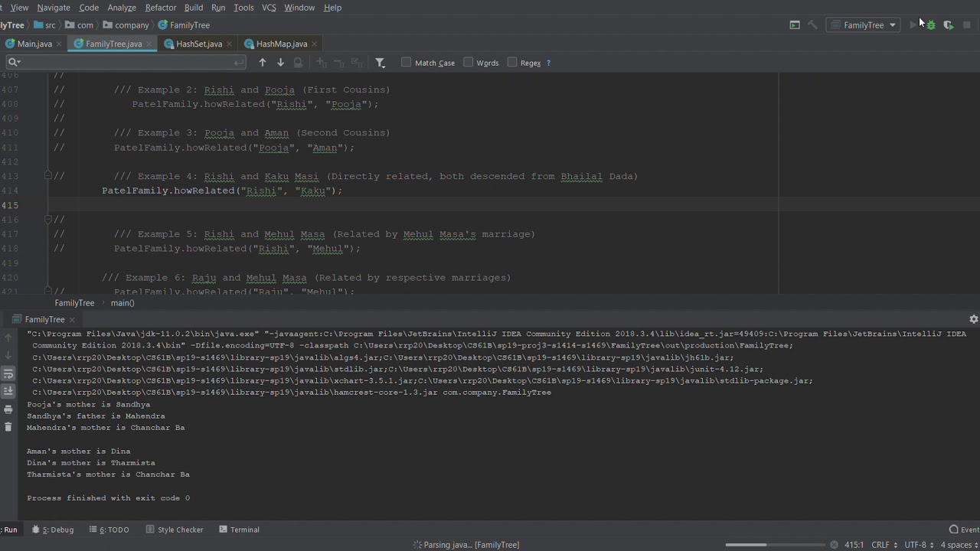Toggle soft-wrap in Run console
Image resolution: width=980 pixels, height=551 pixels.
pyautogui.click(x=8, y=373)
